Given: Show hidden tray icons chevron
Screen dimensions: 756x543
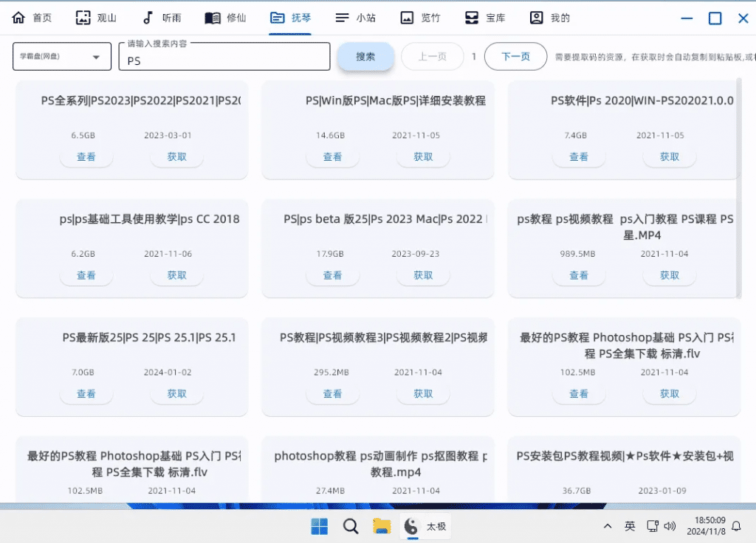Looking at the screenshot, I should 608,526.
